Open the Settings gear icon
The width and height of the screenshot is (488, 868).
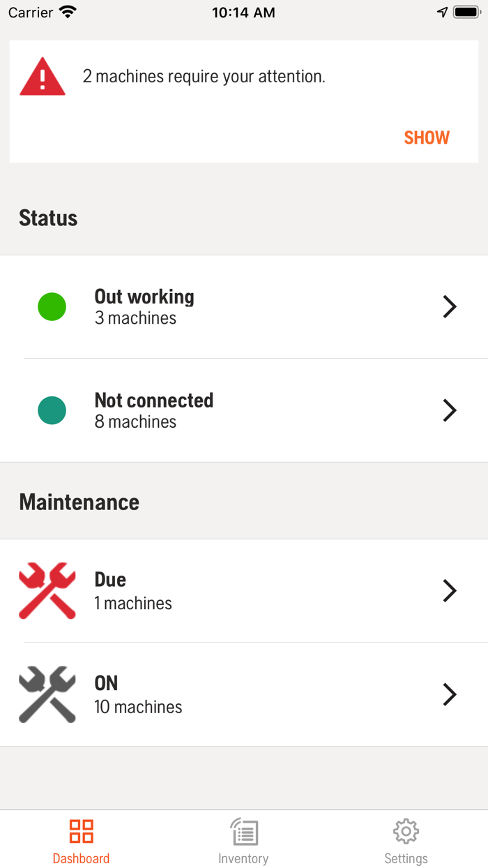tap(406, 831)
